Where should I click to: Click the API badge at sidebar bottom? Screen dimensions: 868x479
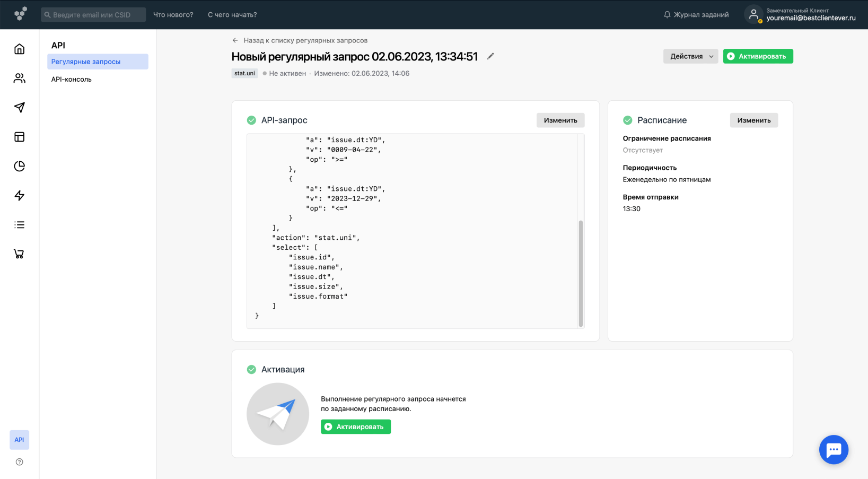(x=19, y=440)
